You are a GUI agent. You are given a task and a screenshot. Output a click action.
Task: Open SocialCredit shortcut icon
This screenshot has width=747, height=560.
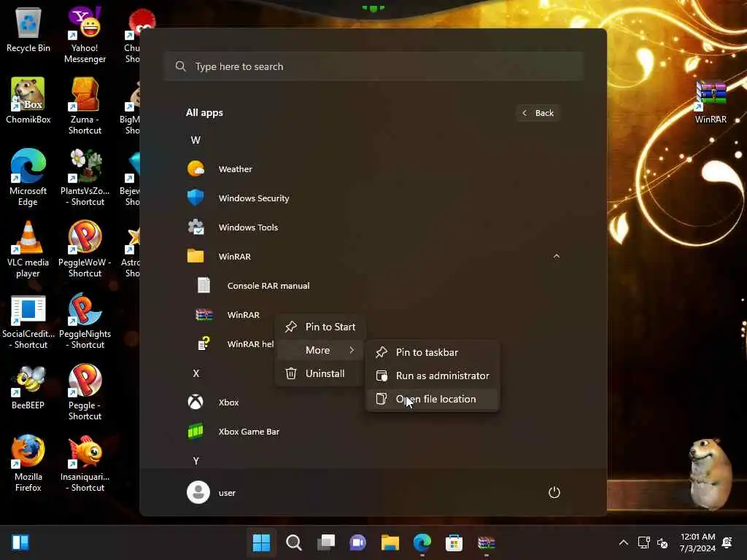point(28,322)
